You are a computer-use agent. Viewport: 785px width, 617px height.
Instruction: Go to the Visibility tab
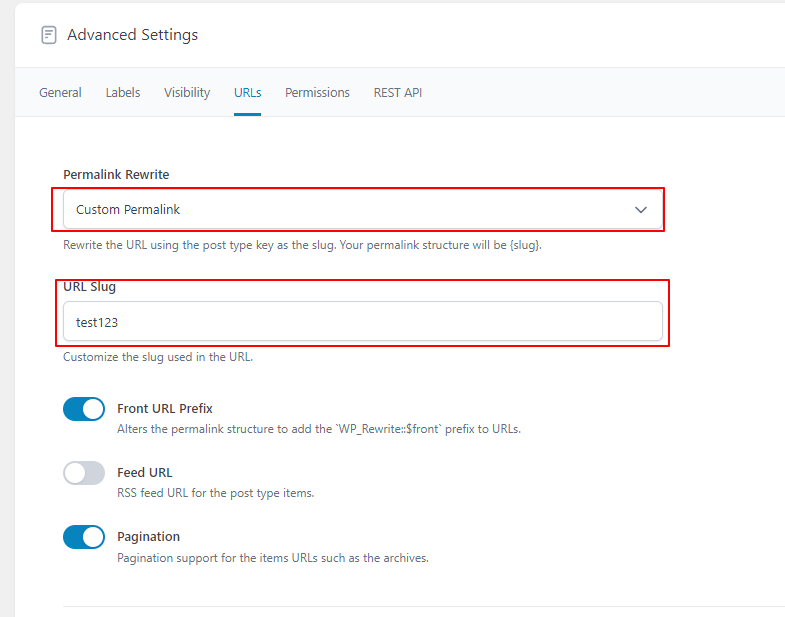[x=187, y=93]
